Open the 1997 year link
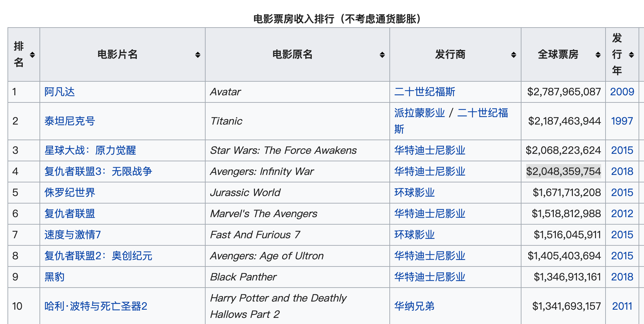The width and height of the screenshot is (644, 324). [622, 121]
